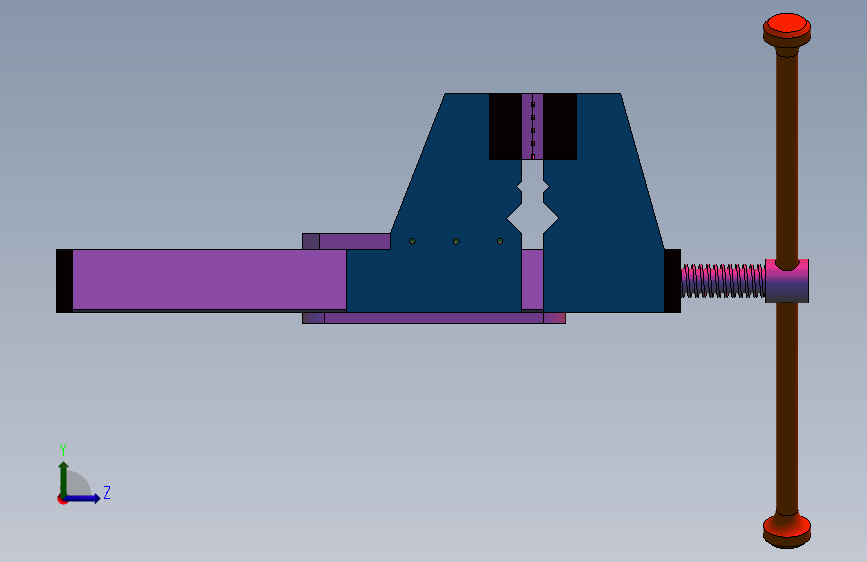Select the pink hub joining screw and handle
Viewport: 867px width, 562px height.
point(787,281)
